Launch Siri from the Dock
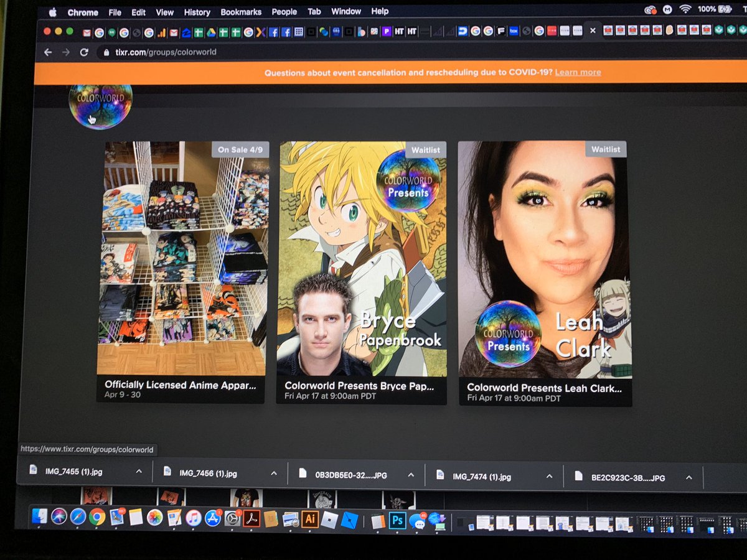This screenshot has height=560, width=747. [59, 517]
